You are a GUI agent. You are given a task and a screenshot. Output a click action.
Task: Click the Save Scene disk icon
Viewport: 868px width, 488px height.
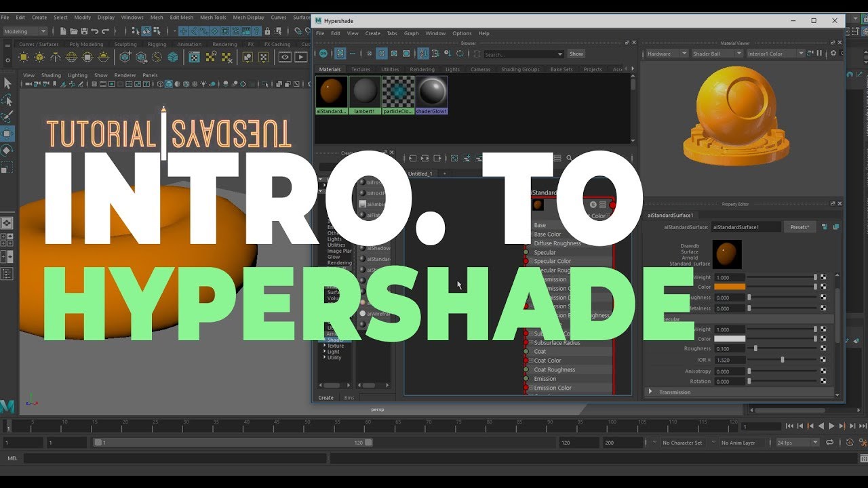[83, 31]
